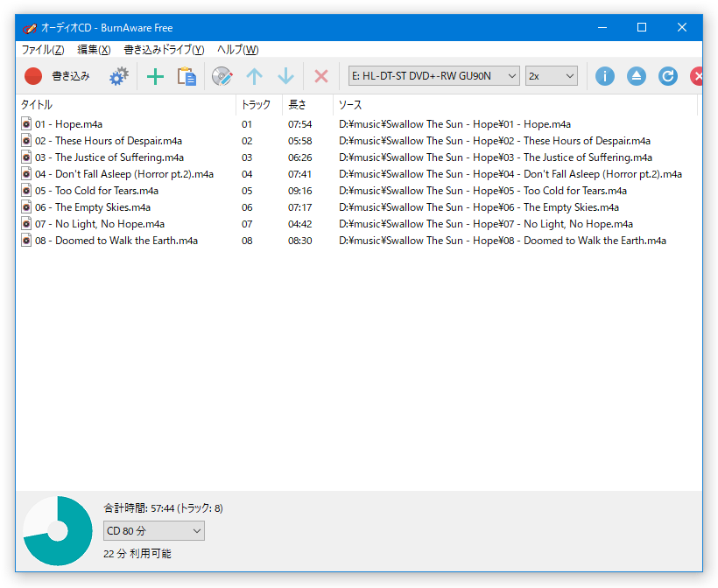Click the length value 07:54
Screen dimensions: 718x588
[300, 124]
